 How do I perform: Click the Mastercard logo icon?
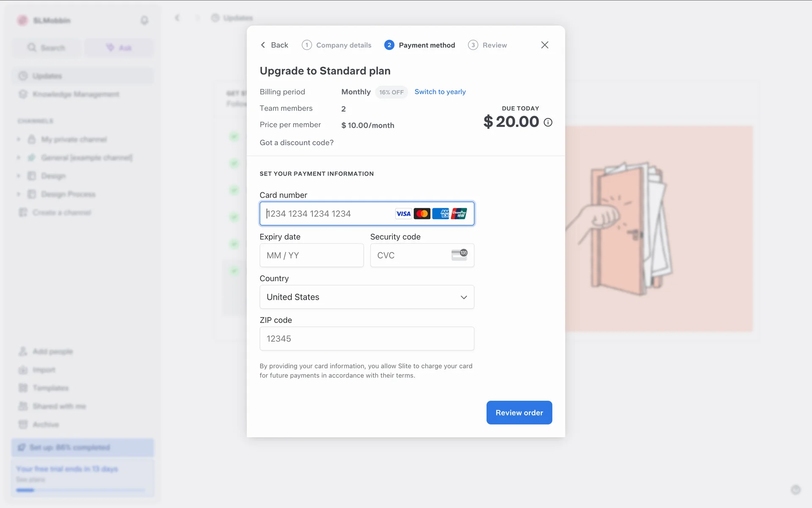(422, 214)
